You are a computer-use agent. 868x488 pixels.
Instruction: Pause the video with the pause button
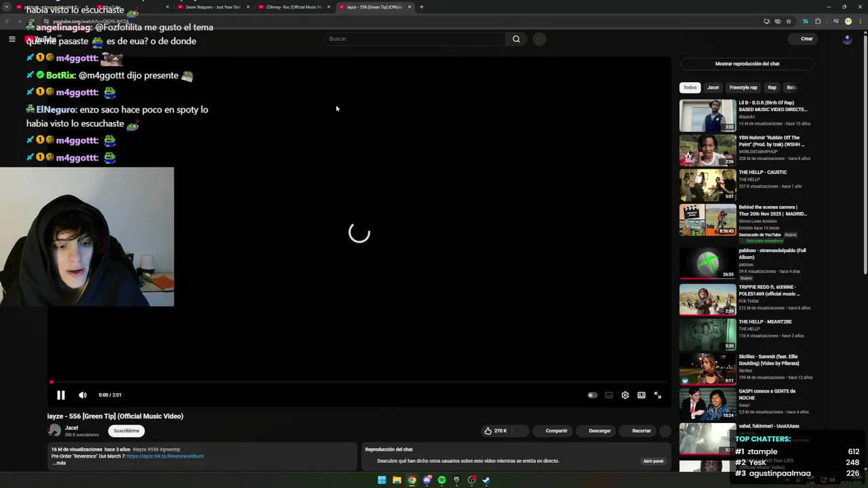60,395
